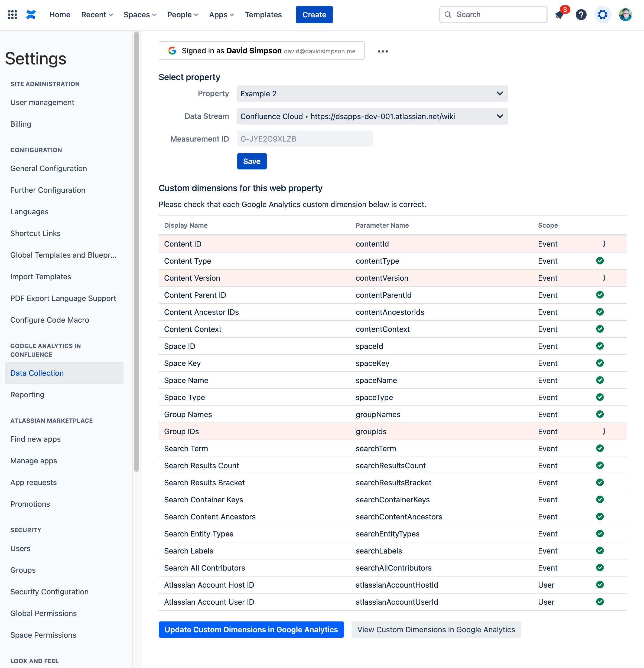This screenshot has height=668, width=644.
Task: Click green check icon for Content Type
Action: pyautogui.click(x=600, y=261)
